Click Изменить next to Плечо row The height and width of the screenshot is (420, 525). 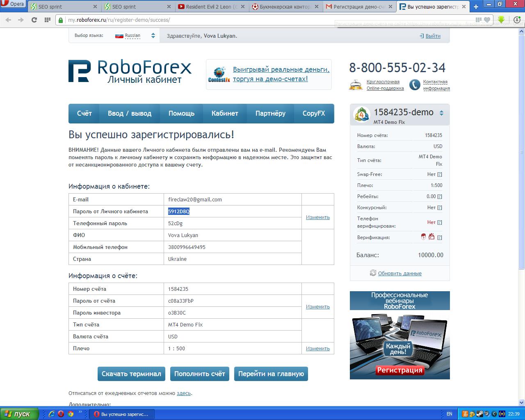click(x=318, y=349)
